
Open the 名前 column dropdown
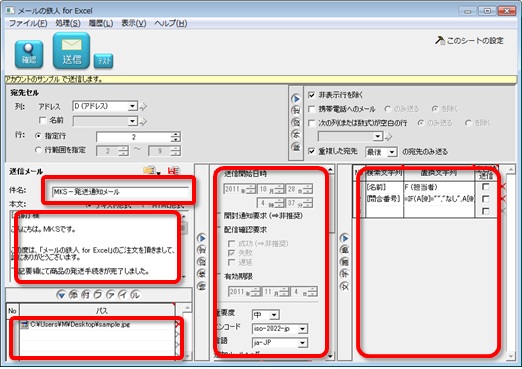click(133, 121)
